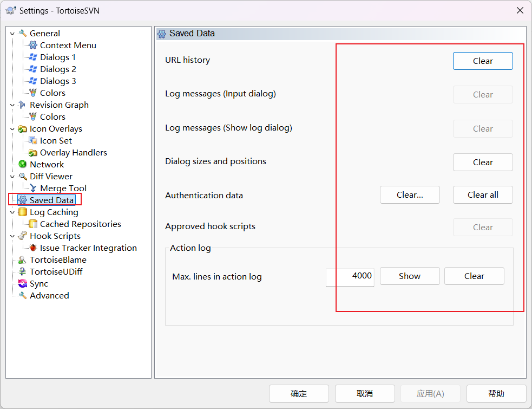Screen dimensions: 532x409
Task: Click the TortoiseBlame icon
Action: tap(22, 260)
